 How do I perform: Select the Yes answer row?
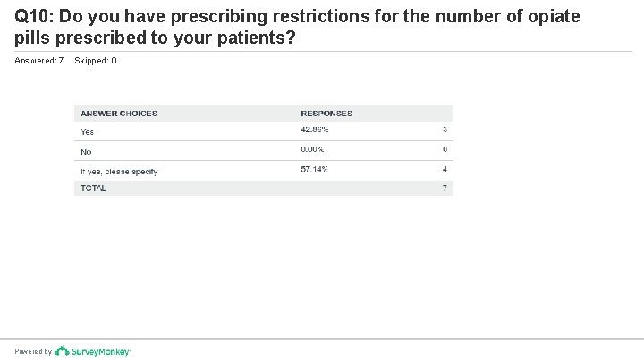click(264, 130)
